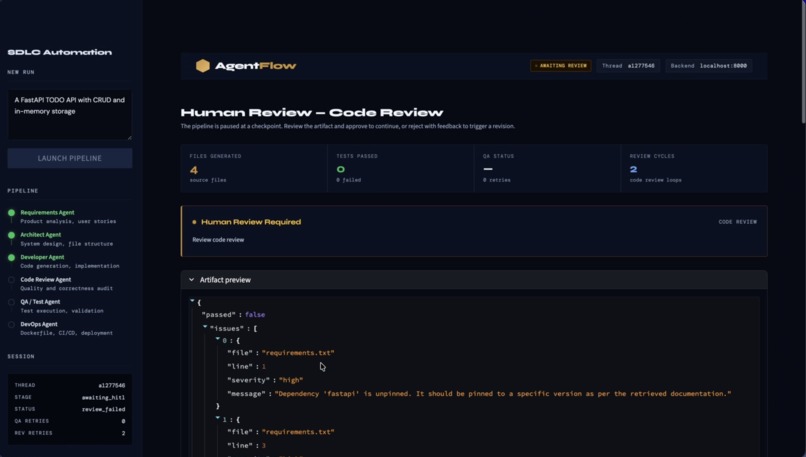Viewport: 806px width, 457px height.
Task: Click the Dependency 'fastapi' is unpinned message
Action: point(503,394)
